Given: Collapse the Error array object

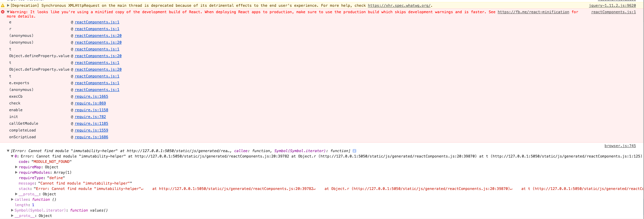Looking at the screenshot, I should (8, 151).
